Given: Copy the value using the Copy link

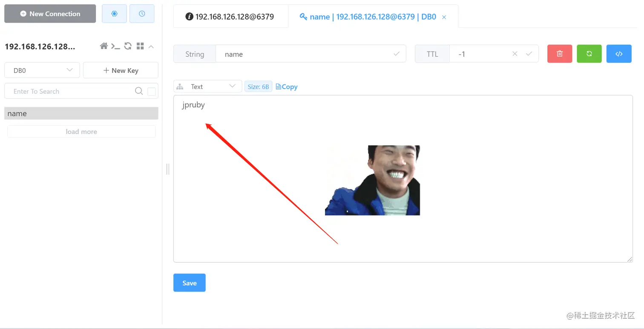Looking at the screenshot, I should (286, 87).
